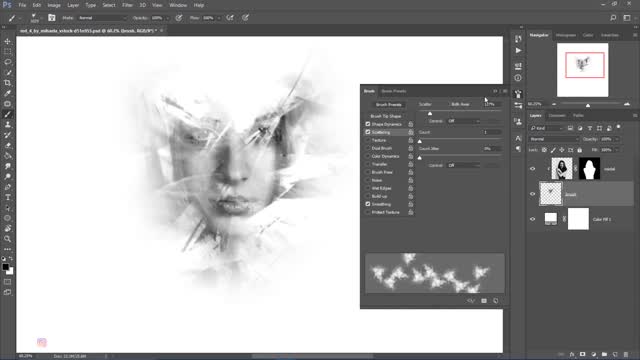Select the model layer mask thumbnail

pos(589,169)
